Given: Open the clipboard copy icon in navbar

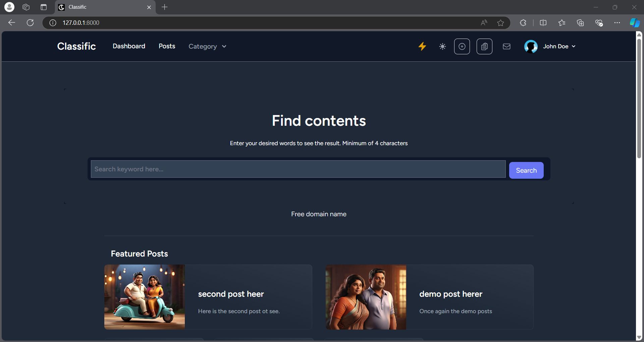Looking at the screenshot, I should (x=484, y=46).
